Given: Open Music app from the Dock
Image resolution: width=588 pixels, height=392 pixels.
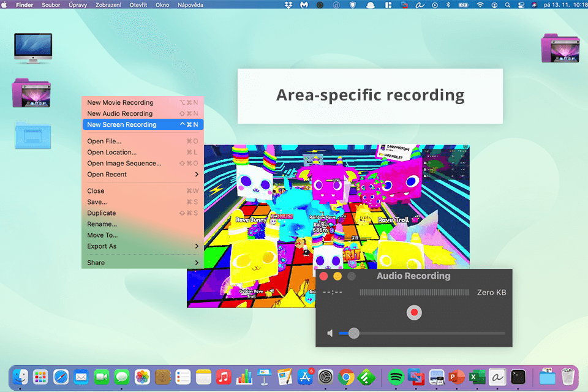Looking at the screenshot, I should [x=224, y=377].
